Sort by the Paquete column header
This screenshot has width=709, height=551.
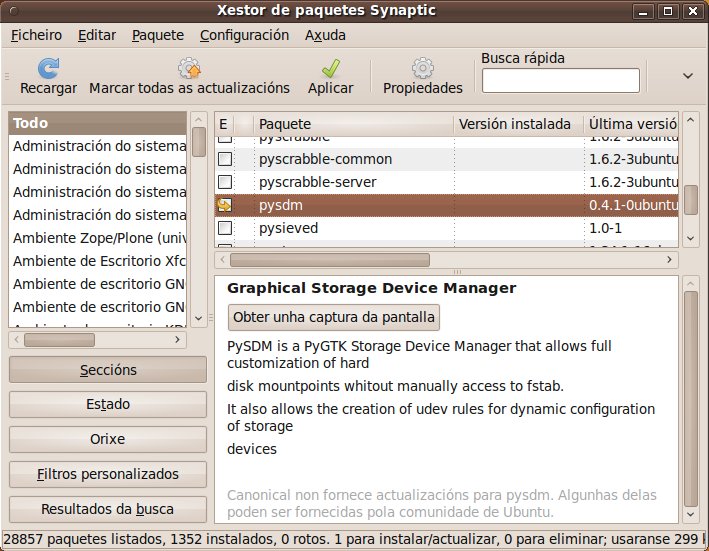pos(354,124)
